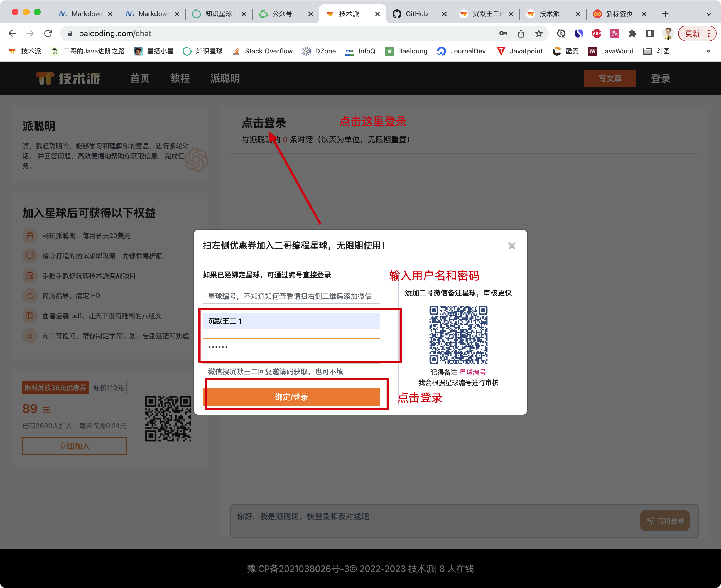This screenshot has height=588, width=721.
Task: Open the Chrome profile avatar
Action: [668, 33]
